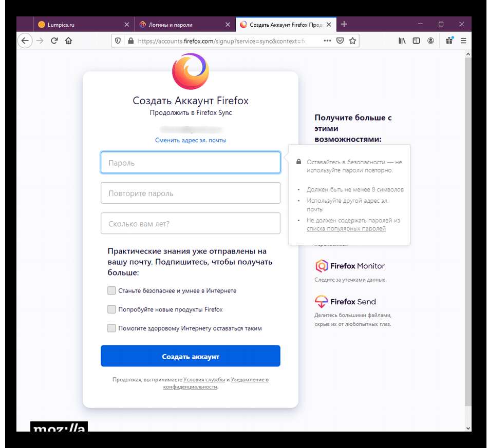Open a new tab with plus
The image size is (488, 448).
click(344, 24)
